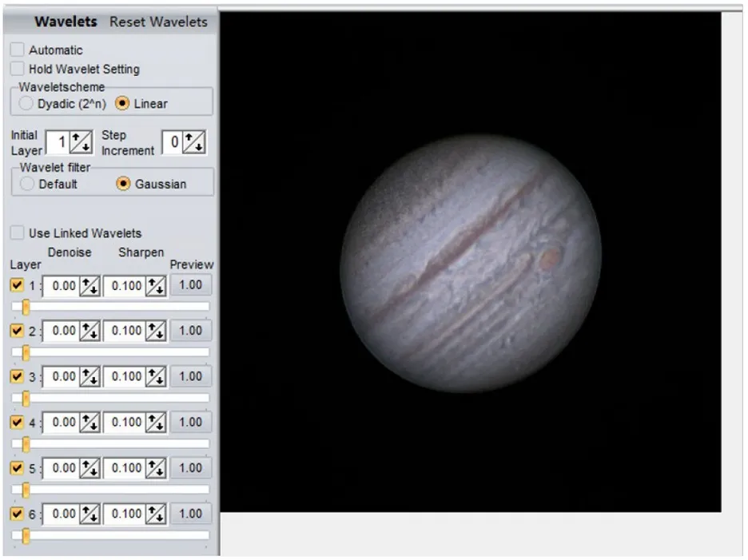748x560 pixels.
Task: Uncheck wavelet Layer 1 checkbox
Action: 17,285
